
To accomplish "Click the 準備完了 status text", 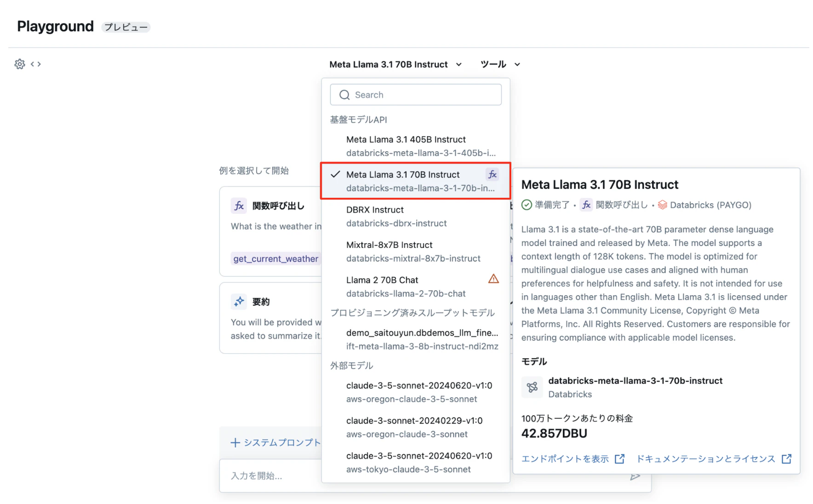I will coord(552,205).
